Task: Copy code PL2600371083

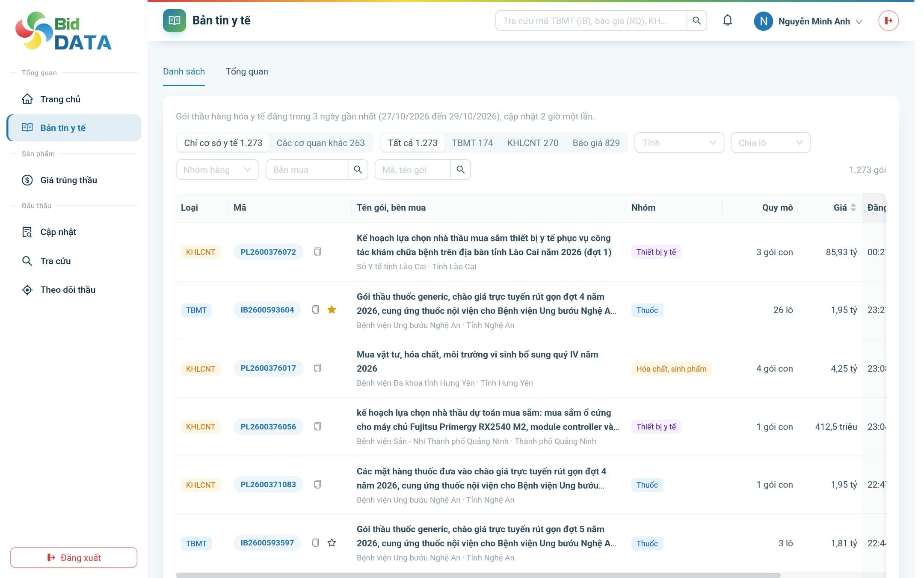Action: 317,484
